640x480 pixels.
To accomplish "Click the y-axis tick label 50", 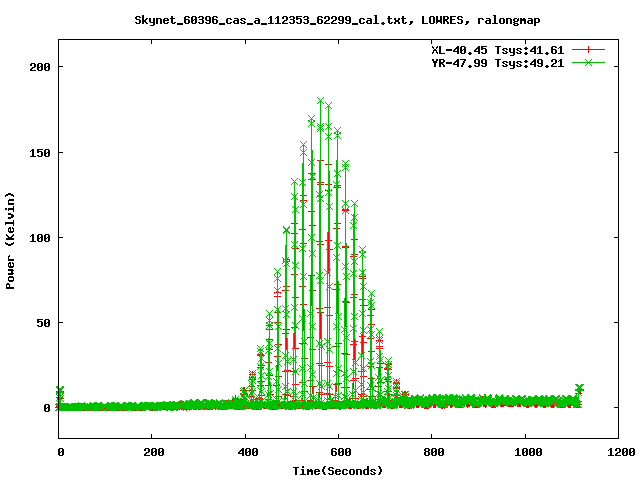I will 43,323.
